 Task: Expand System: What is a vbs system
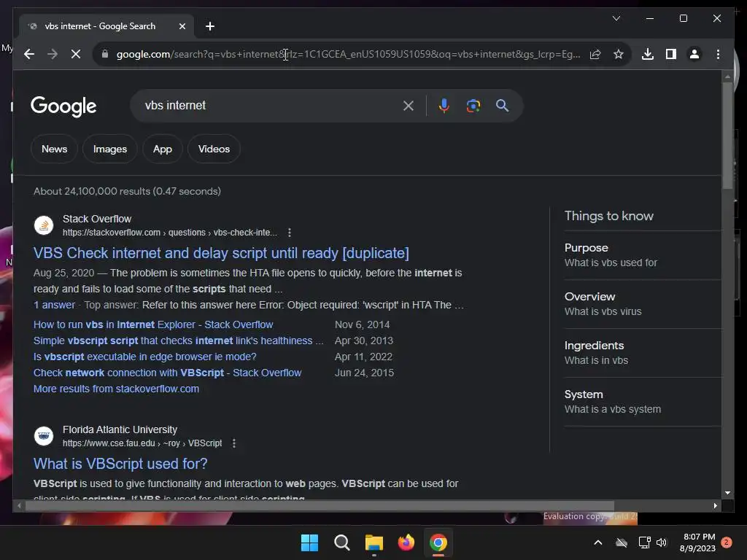coord(643,402)
